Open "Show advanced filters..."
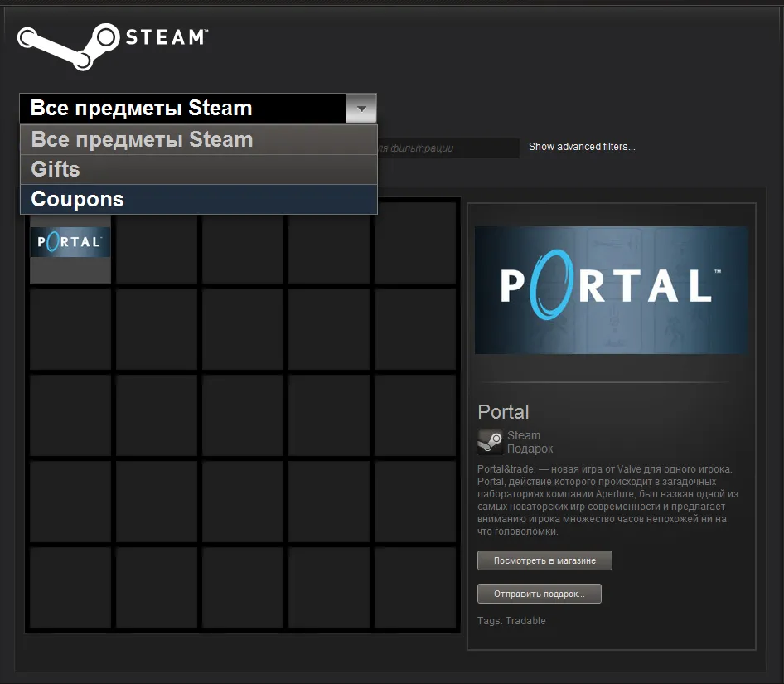784x684 pixels. 581,146
